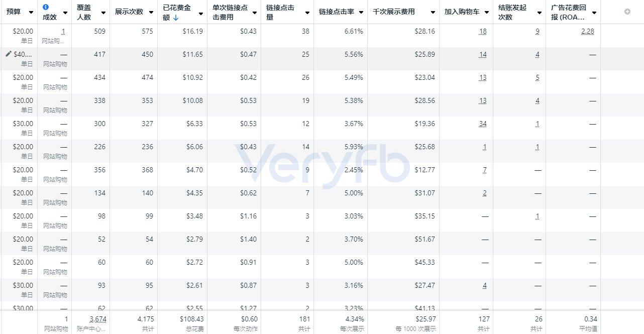Click the 181 link clicks total in footer
The image size is (644, 334).
pos(304,319)
